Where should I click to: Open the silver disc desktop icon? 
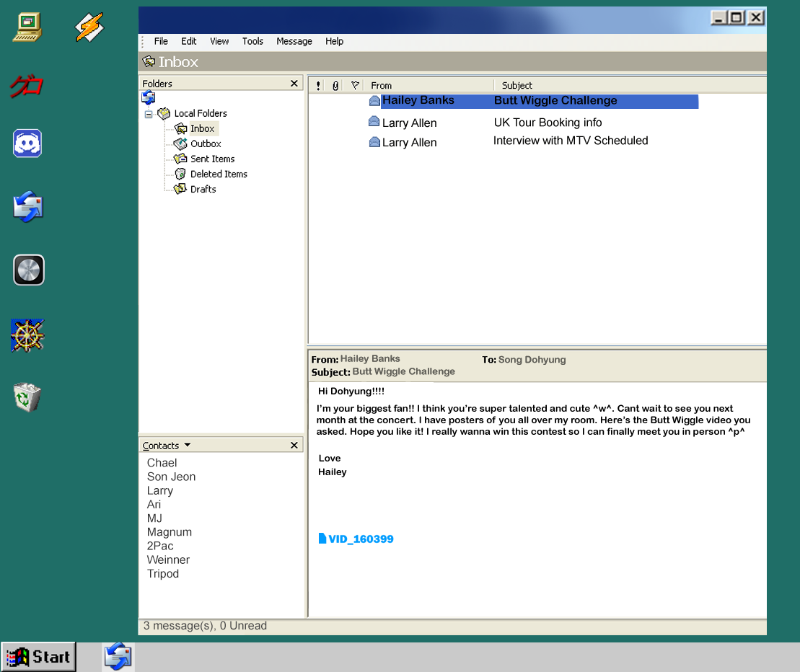(x=29, y=270)
